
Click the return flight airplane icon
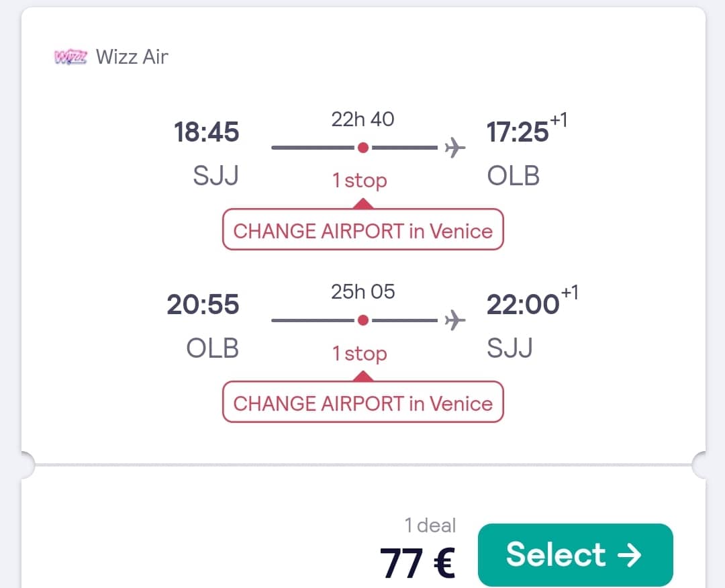tap(454, 321)
